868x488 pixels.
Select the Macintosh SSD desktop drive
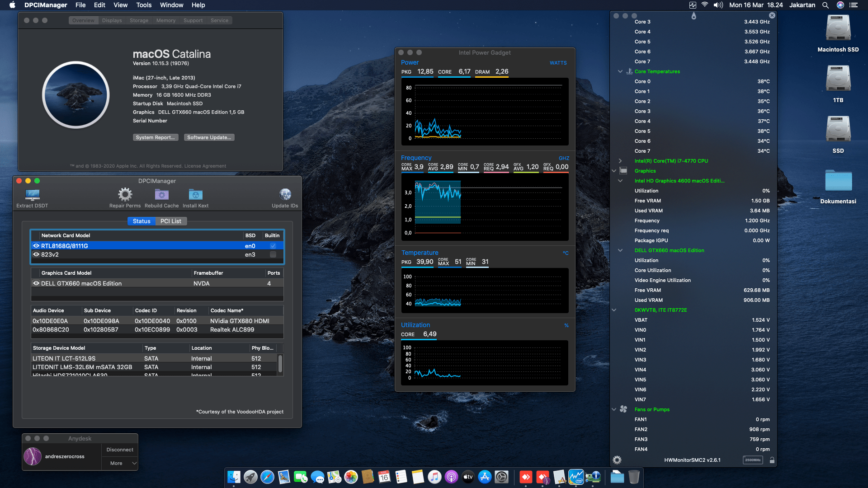[838, 33]
